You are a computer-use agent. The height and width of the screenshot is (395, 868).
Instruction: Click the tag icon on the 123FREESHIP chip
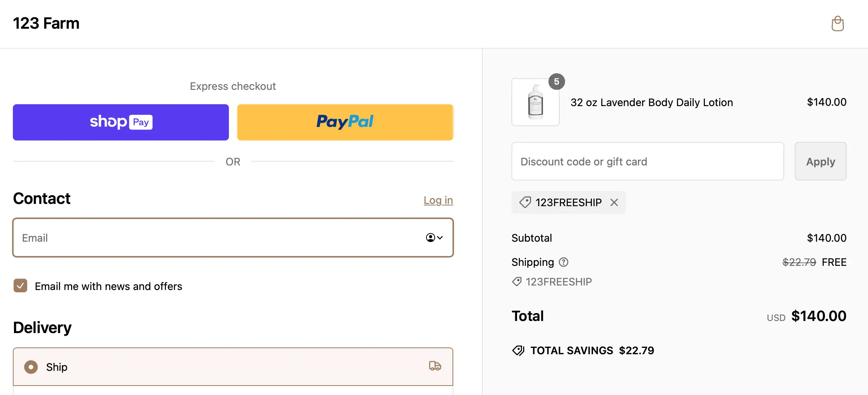pyautogui.click(x=524, y=202)
